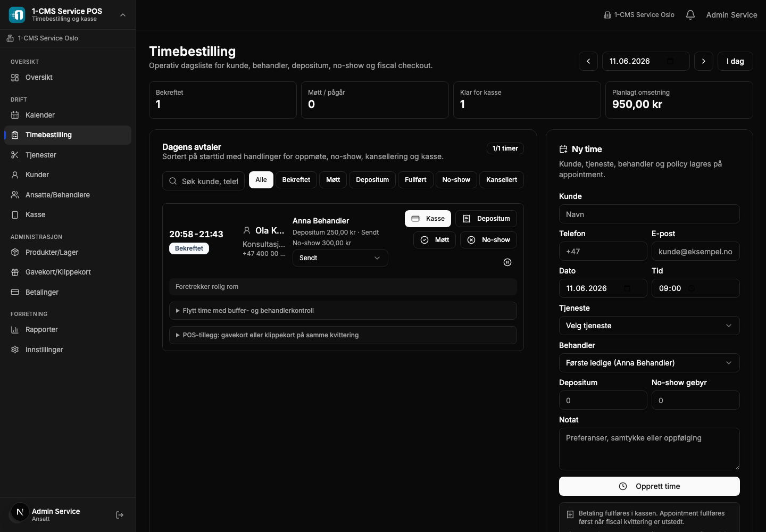Click the N avatar in the sidebar footer
Viewport: 766px width, 532px height.
20,512
